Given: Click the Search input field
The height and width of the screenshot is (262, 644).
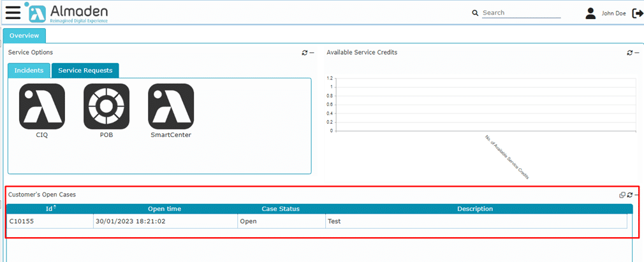Looking at the screenshot, I should 521,13.
